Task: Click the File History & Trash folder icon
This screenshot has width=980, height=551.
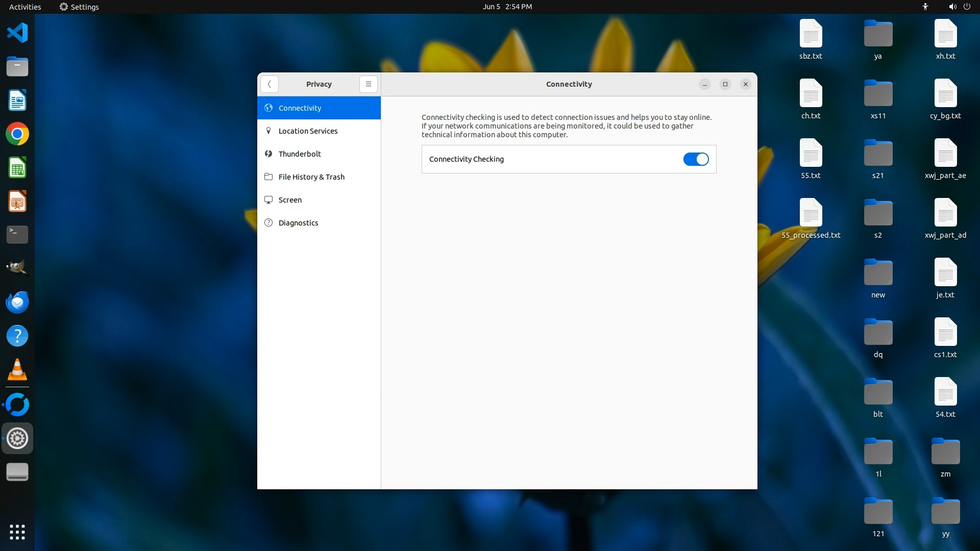Action: [268, 177]
